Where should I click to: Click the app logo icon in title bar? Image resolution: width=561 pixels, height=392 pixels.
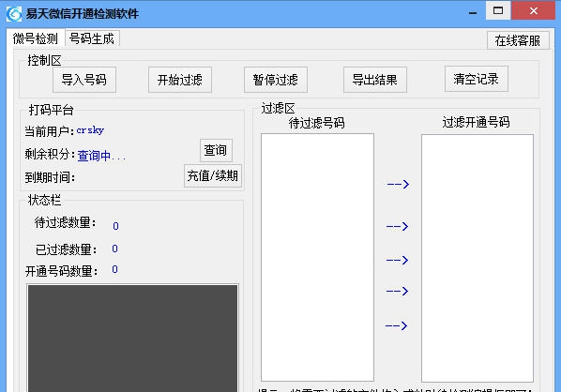coord(14,13)
